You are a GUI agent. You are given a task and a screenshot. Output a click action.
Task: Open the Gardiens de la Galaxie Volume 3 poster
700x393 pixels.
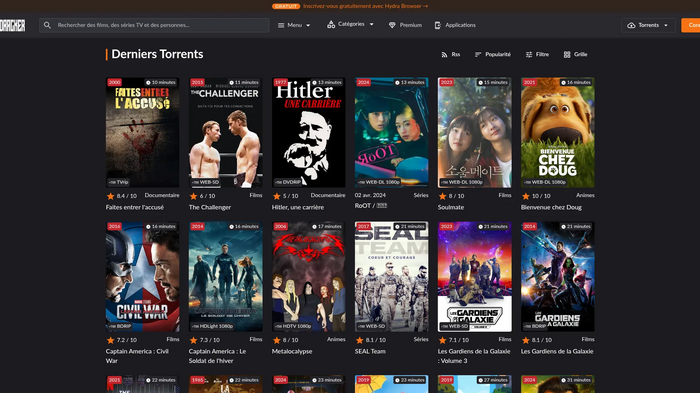[x=475, y=277]
